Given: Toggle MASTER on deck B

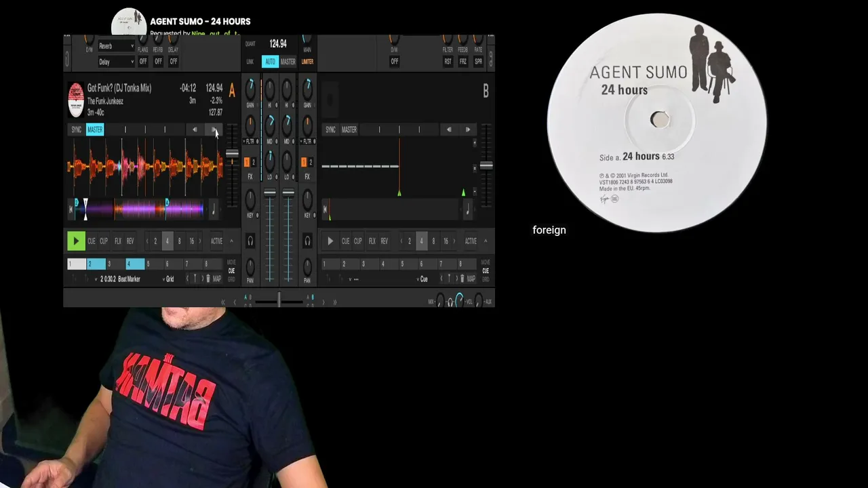Looking at the screenshot, I should (x=349, y=129).
